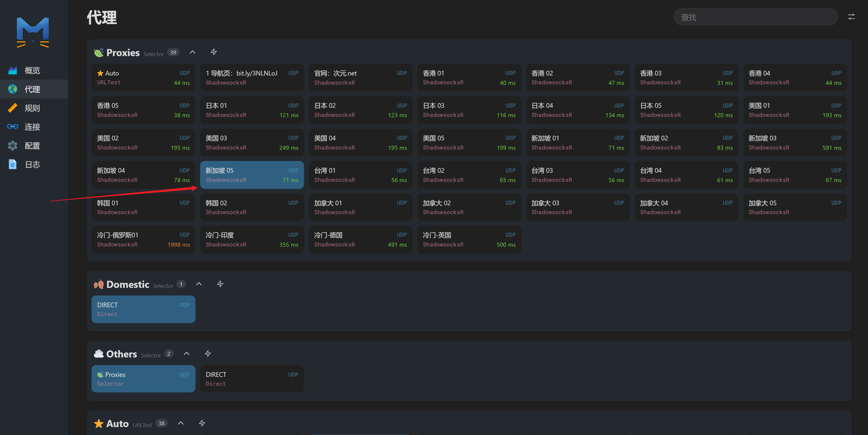Select DIRECT in the Others group
Image resolution: width=868 pixels, height=435 pixels.
[252, 379]
